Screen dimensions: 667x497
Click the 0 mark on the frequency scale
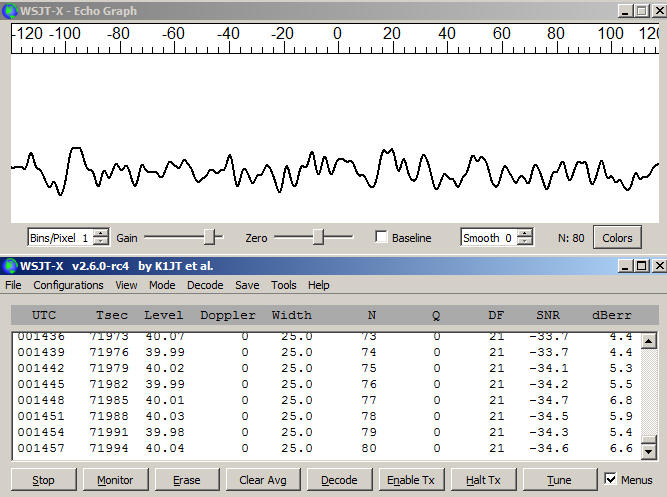point(337,33)
